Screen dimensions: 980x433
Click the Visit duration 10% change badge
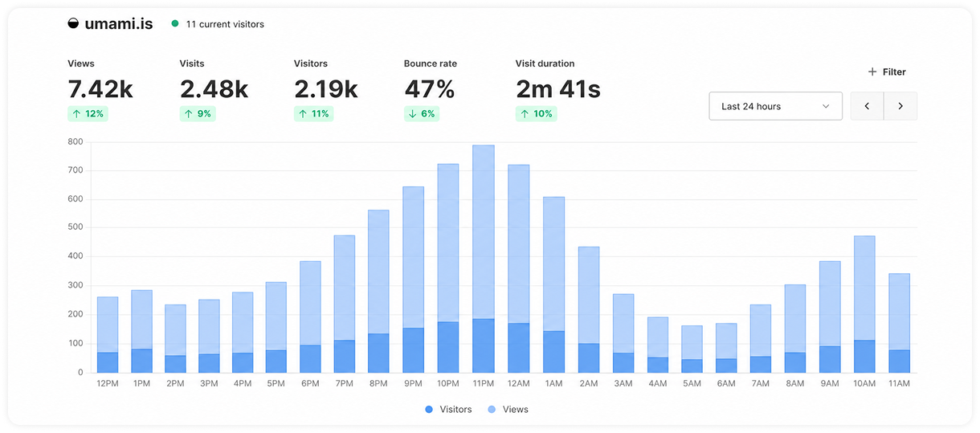point(536,114)
